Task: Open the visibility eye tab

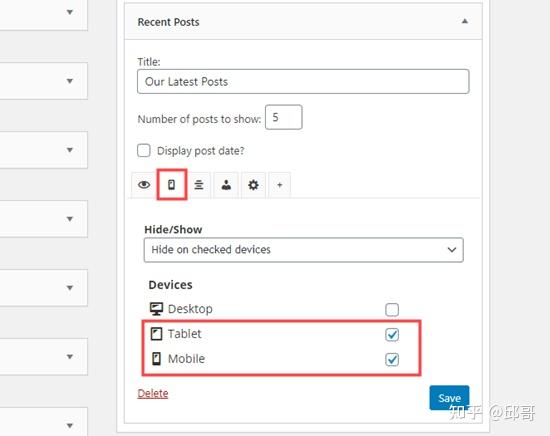Action: coord(144,185)
